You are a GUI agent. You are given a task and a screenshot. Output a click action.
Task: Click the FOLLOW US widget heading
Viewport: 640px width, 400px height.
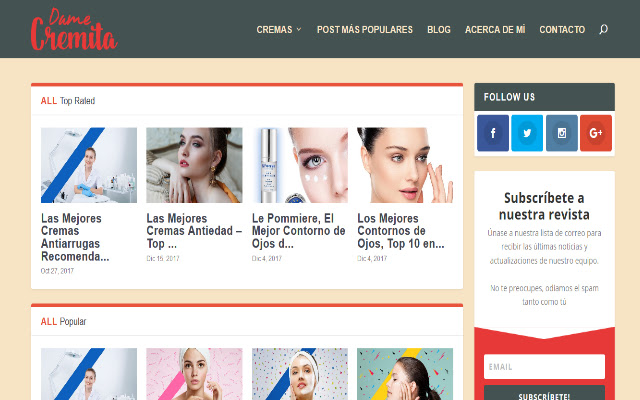point(509,97)
